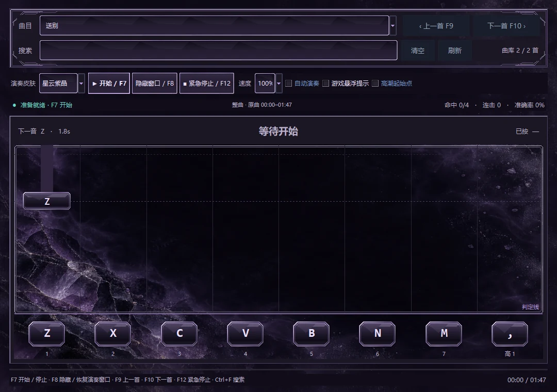Click the 曲库 2 / 2 首 library count
The width and height of the screenshot is (557, 392).
[x=520, y=51]
